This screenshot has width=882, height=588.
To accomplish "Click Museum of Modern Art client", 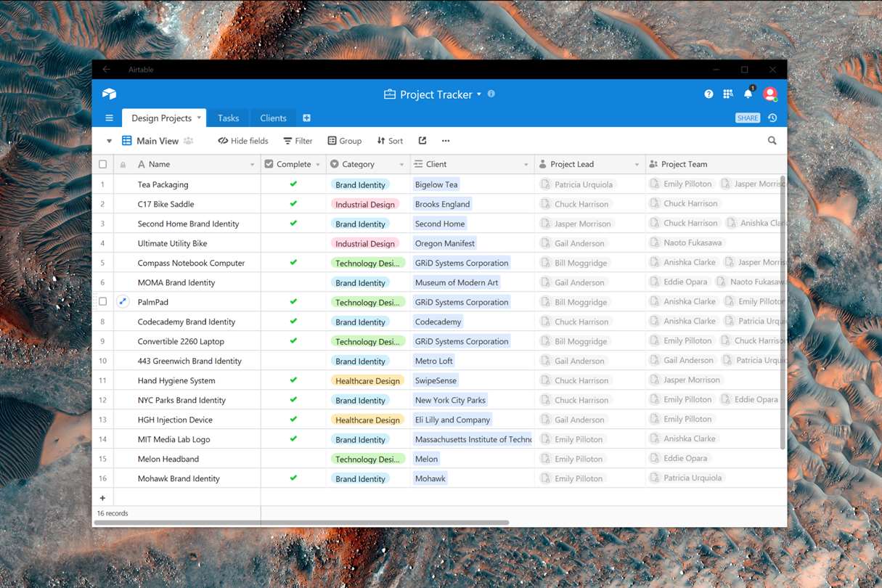I will (x=457, y=282).
